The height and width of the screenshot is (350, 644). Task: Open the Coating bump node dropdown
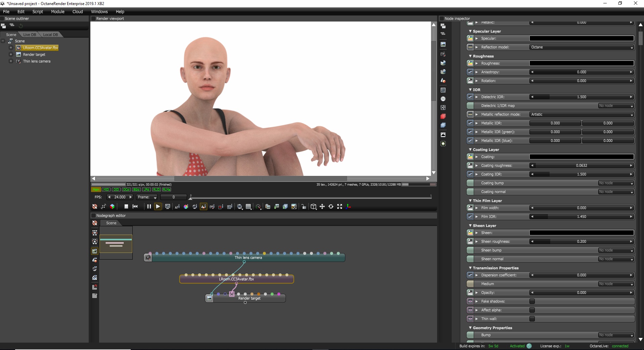tap(616, 183)
